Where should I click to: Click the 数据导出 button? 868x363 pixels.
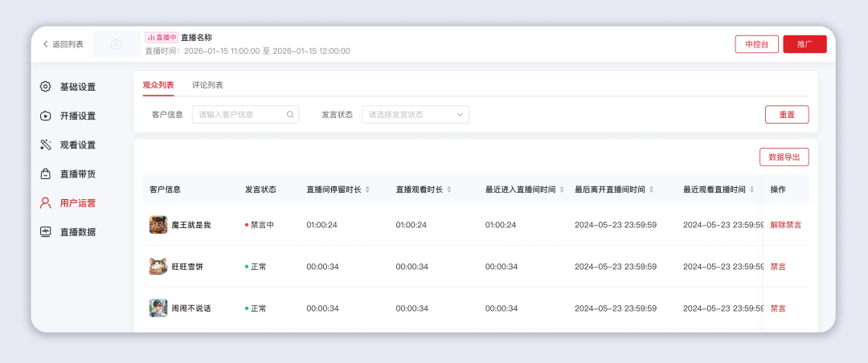click(x=784, y=157)
